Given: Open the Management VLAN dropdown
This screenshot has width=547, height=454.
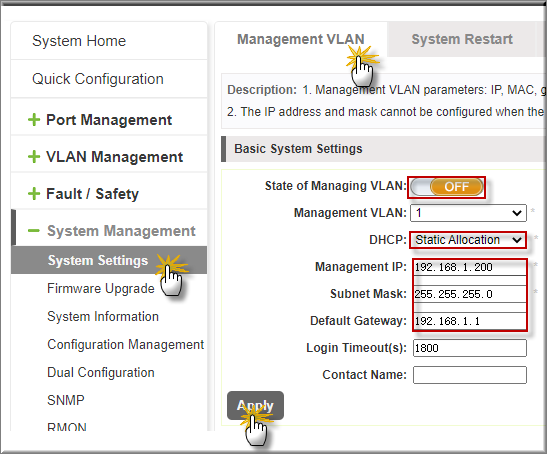Looking at the screenshot, I should click(468, 213).
